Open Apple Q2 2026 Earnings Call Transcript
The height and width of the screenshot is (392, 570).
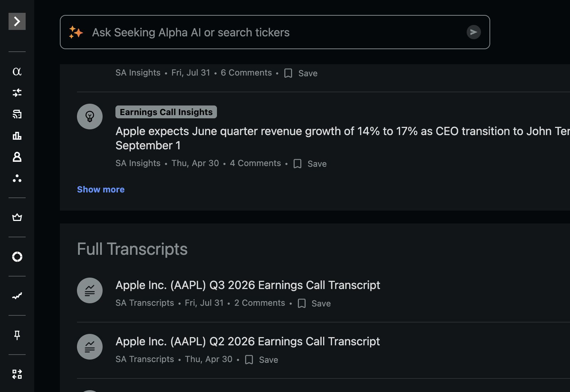(x=248, y=341)
